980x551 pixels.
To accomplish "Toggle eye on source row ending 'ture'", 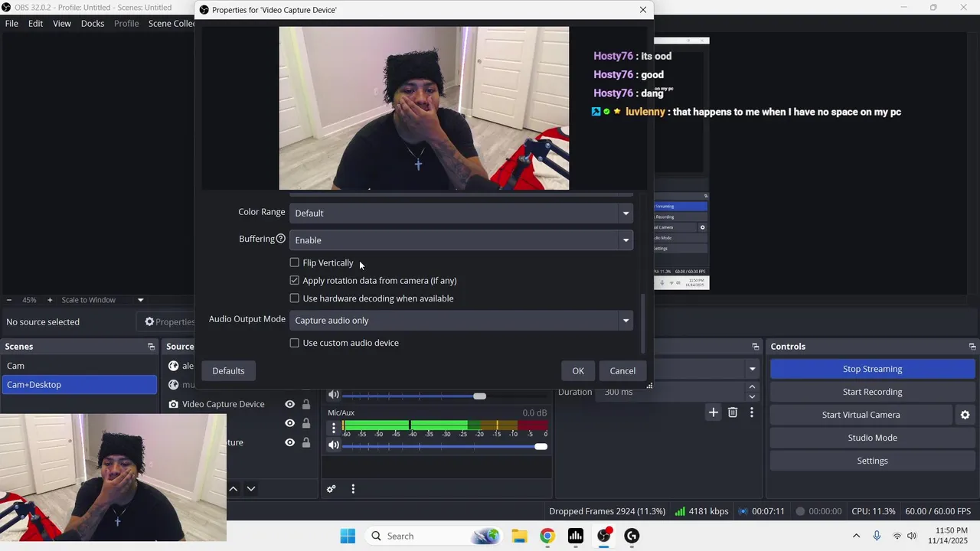I will point(289,442).
